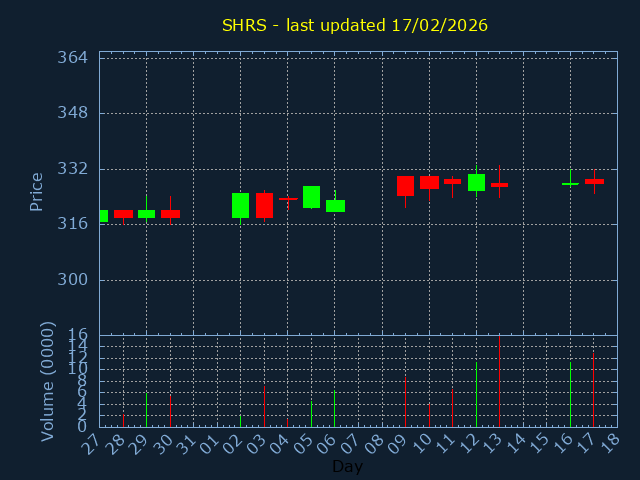Select the 316 price axis label
Image resolution: width=640 pixels, height=480 pixels.
click(x=72, y=224)
